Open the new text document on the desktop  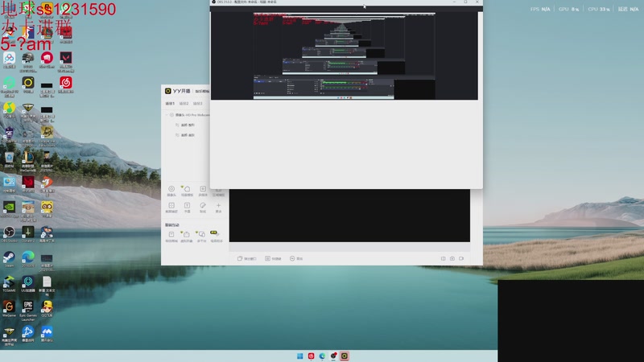coord(47,286)
